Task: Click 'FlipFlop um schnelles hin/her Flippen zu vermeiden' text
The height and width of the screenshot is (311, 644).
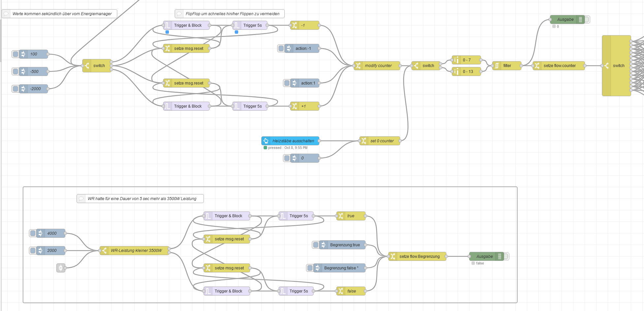Action: (x=233, y=14)
